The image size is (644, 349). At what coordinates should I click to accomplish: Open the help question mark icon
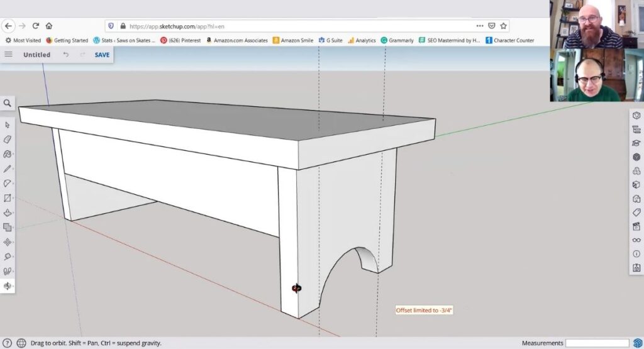click(x=8, y=343)
